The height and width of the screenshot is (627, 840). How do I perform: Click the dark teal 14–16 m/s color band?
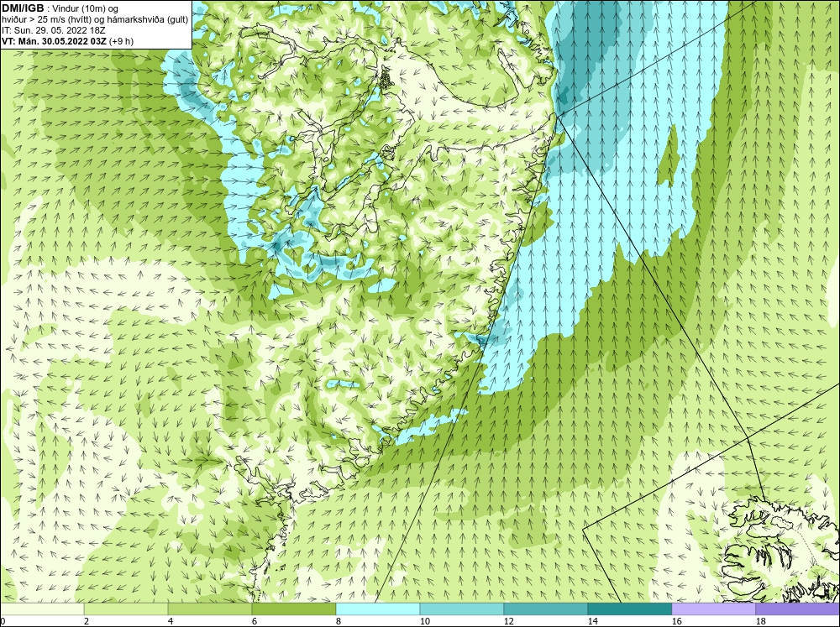coord(629,609)
